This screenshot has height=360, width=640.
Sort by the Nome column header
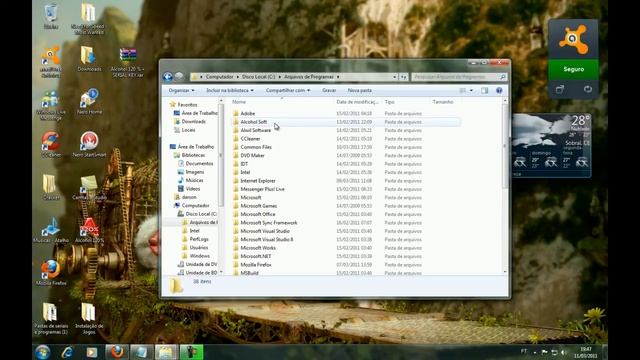tap(239, 102)
